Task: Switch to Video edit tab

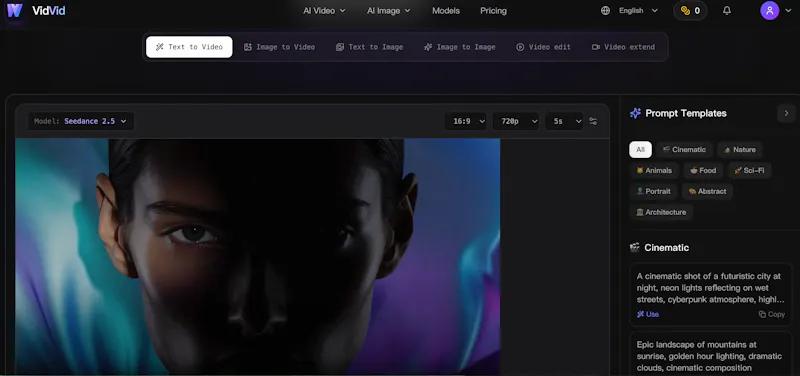Action: point(543,47)
